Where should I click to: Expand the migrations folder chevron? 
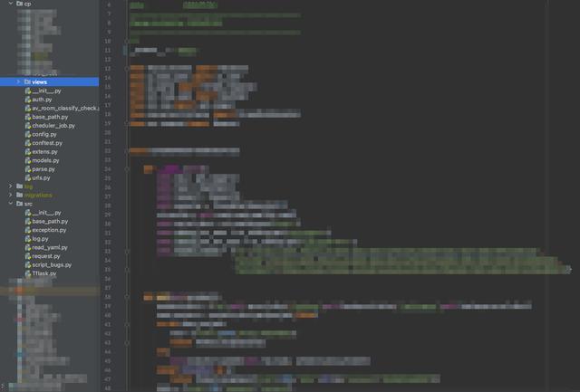click(11, 195)
